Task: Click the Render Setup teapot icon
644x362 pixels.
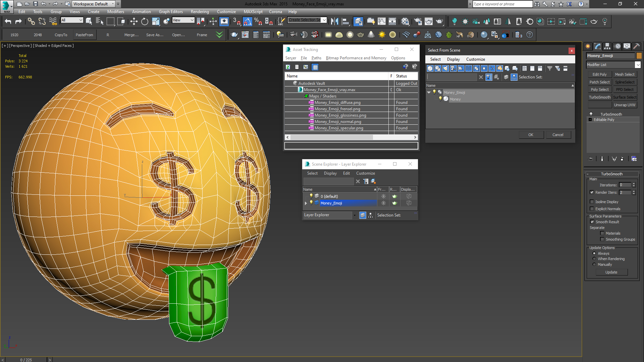Action: click(418, 21)
